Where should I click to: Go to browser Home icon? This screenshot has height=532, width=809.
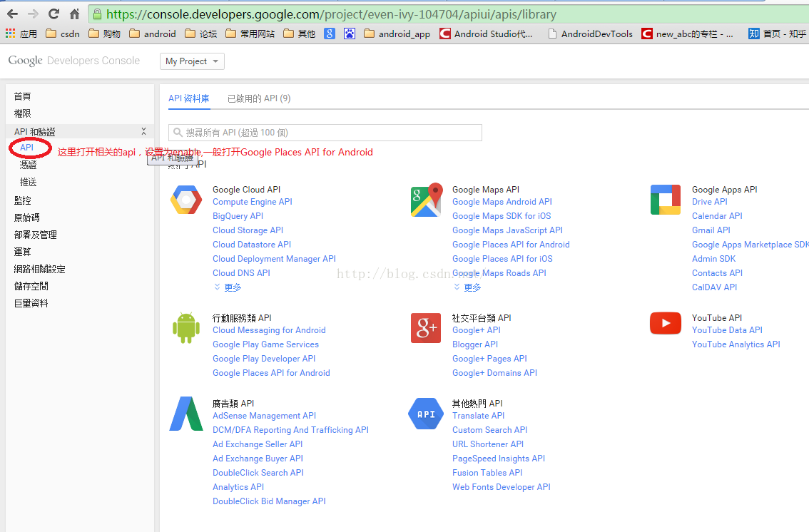75,14
